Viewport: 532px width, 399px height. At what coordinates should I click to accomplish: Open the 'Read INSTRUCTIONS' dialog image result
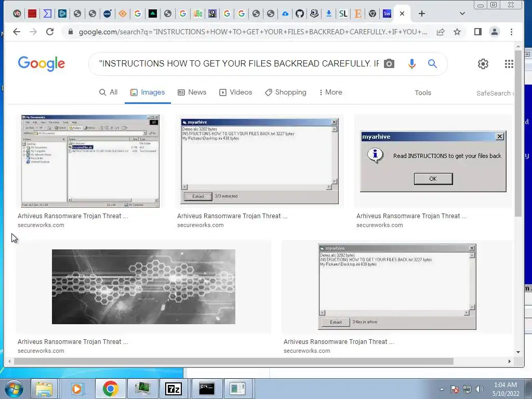(x=433, y=162)
